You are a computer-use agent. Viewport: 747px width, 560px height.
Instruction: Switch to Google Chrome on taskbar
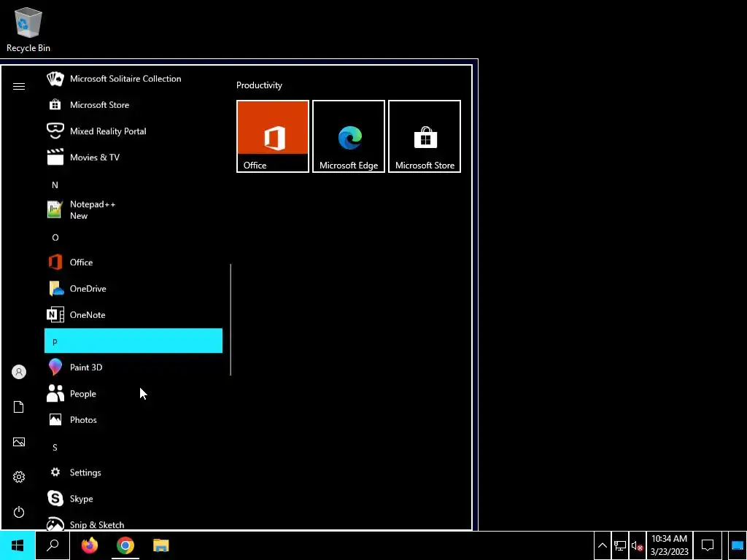[x=125, y=545]
